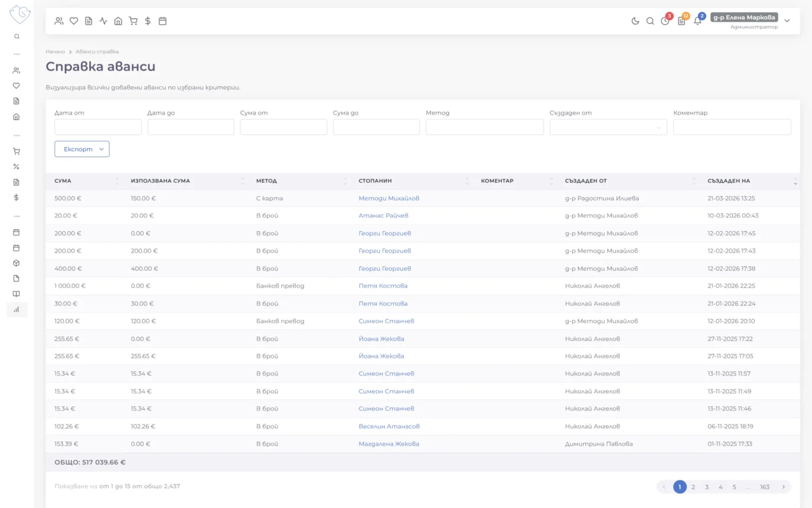Open the clock icon with red badge
812x508 pixels.
tap(666, 21)
